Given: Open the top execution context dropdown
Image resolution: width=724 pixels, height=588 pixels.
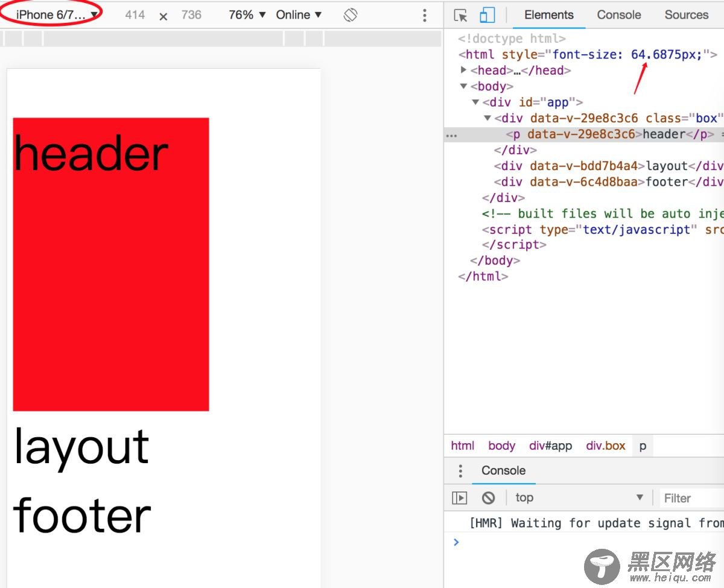Looking at the screenshot, I should point(579,498).
